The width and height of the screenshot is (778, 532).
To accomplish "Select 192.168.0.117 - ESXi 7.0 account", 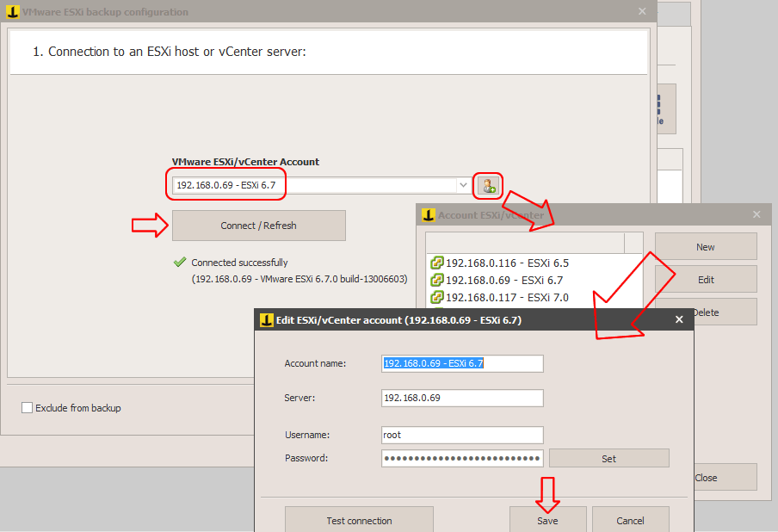I will 499,297.
